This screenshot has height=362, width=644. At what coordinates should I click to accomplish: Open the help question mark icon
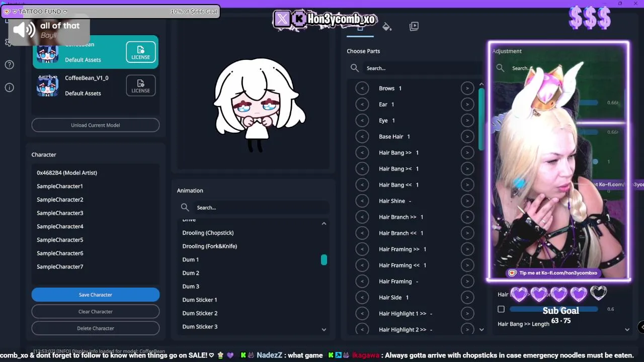click(9, 65)
